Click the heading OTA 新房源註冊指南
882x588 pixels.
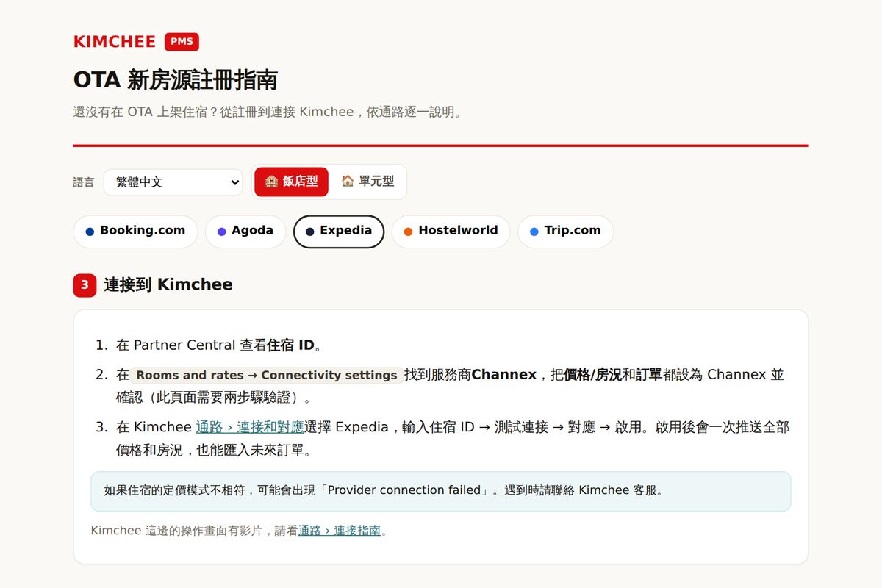pyautogui.click(x=176, y=80)
